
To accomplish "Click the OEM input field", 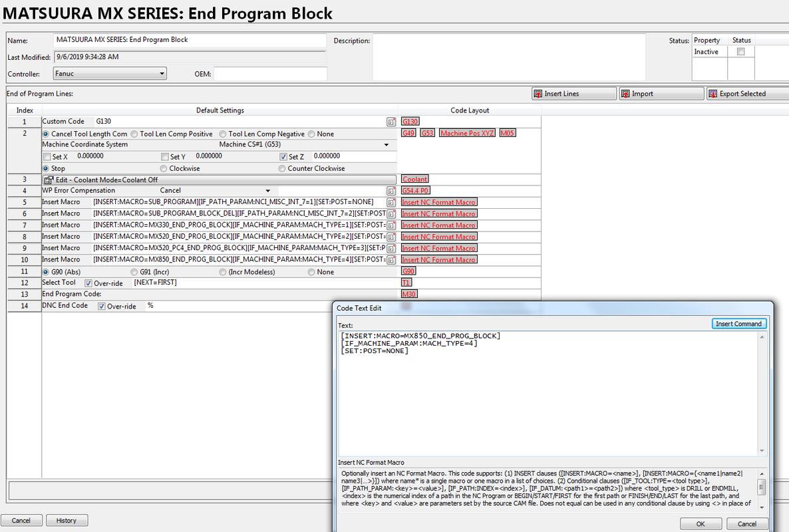I will [270, 74].
